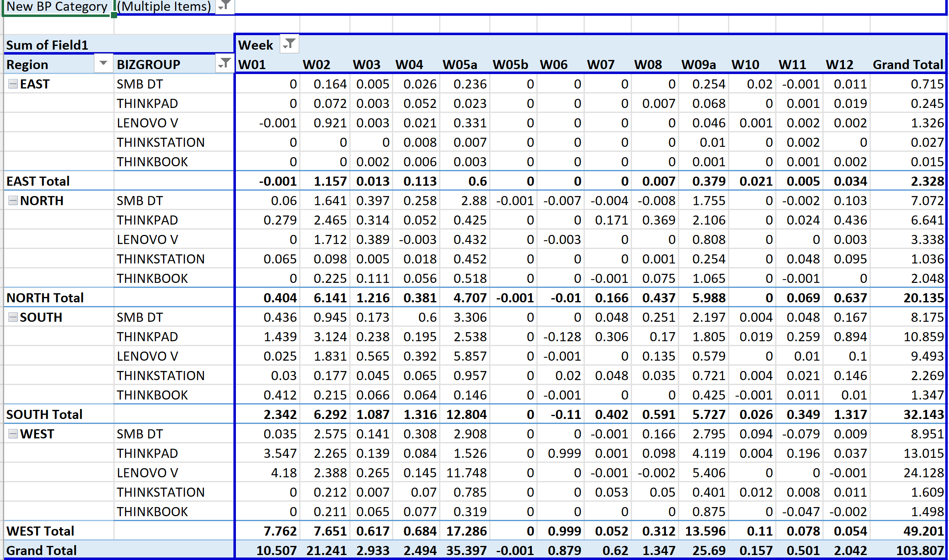The image size is (949, 560).
Task: Collapse the WEST region group
Action: point(13,434)
